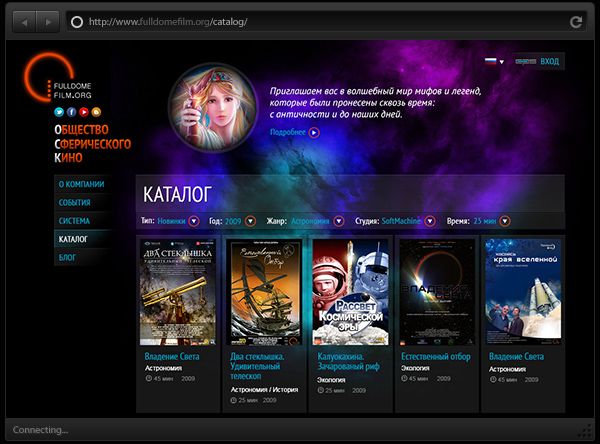600x444 pixels.
Task: Follow the Подробнее link in banner
Action: pos(294,132)
